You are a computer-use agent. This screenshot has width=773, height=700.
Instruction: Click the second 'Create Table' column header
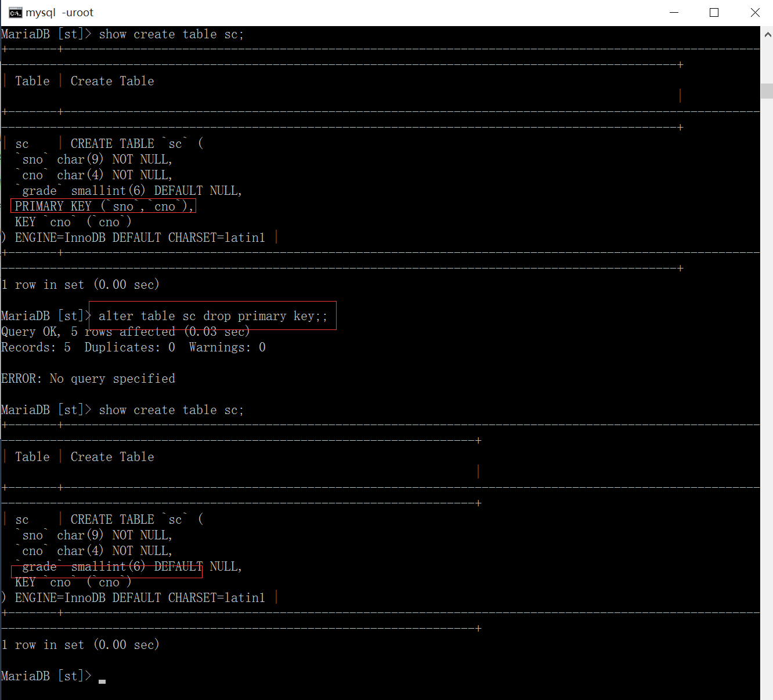click(112, 457)
